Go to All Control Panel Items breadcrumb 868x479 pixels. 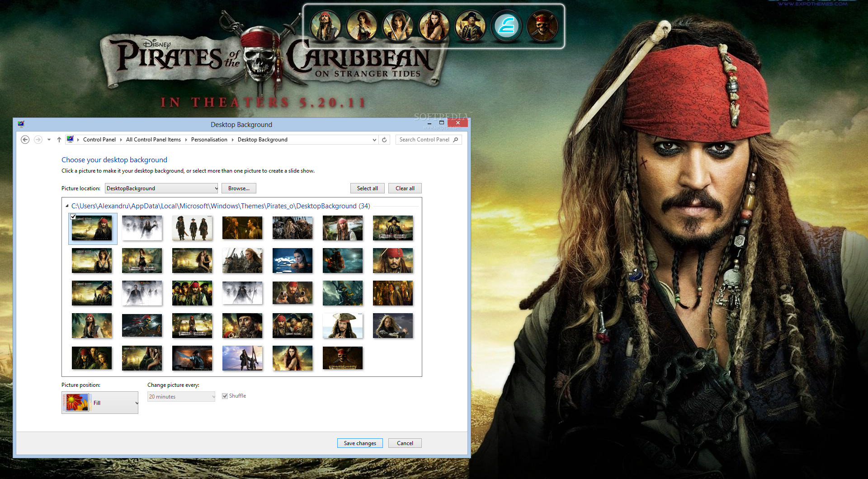click(153, 140)
